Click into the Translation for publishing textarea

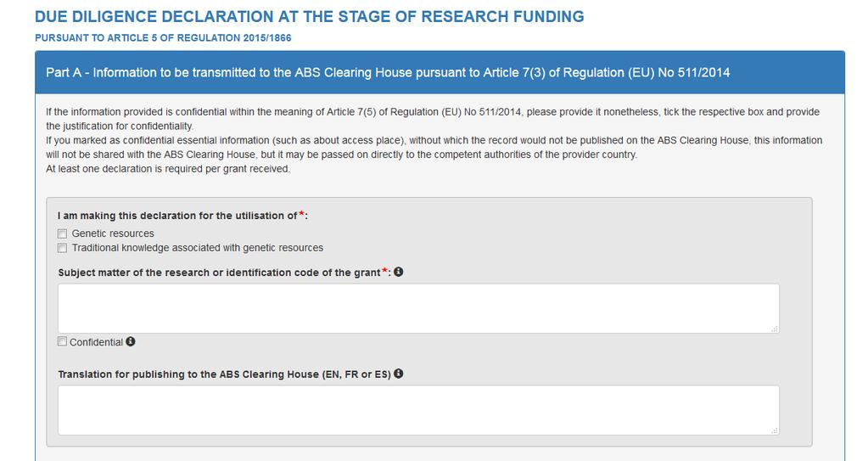[418, 411]
